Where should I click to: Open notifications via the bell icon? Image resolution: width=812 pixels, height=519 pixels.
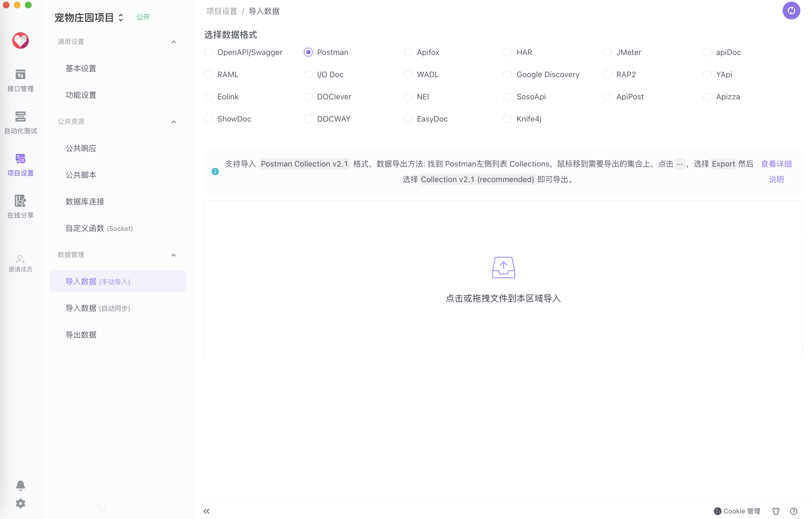point(20,485)
